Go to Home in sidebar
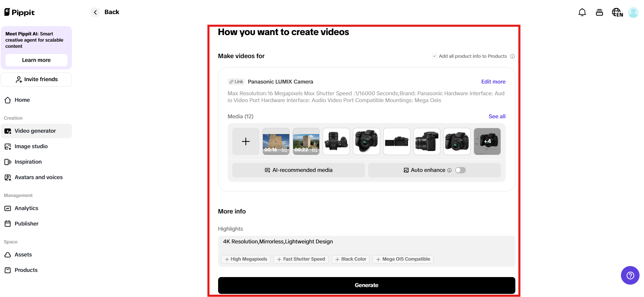Image resolution: width=644 pixels, height=297 pixels. (36, 100)
